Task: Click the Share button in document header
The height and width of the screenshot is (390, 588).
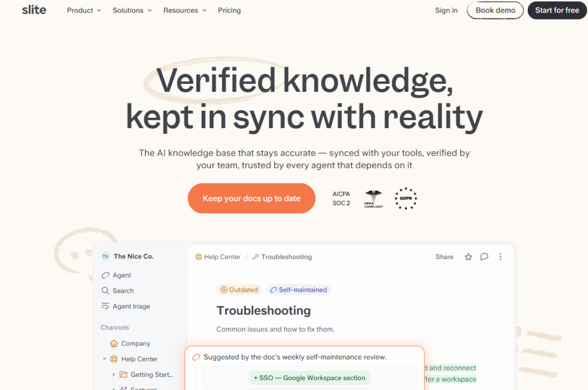Action: [x=444, y=257]
